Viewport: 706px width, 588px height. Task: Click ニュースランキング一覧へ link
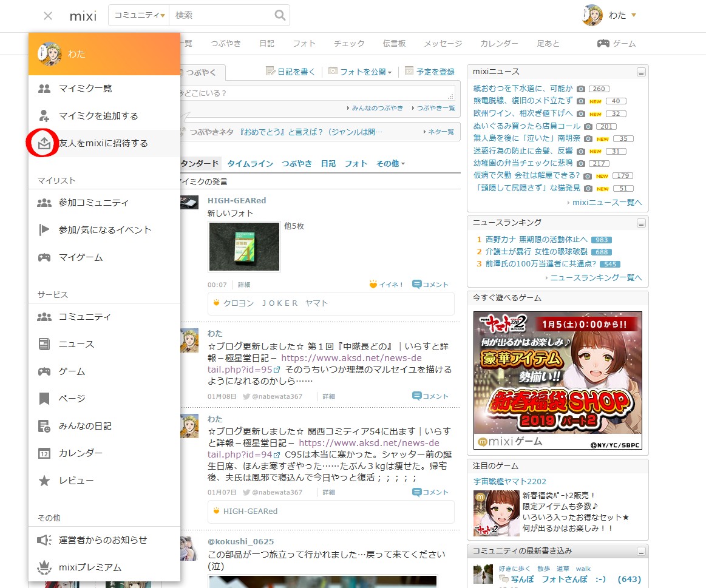(x=596, y=278)
